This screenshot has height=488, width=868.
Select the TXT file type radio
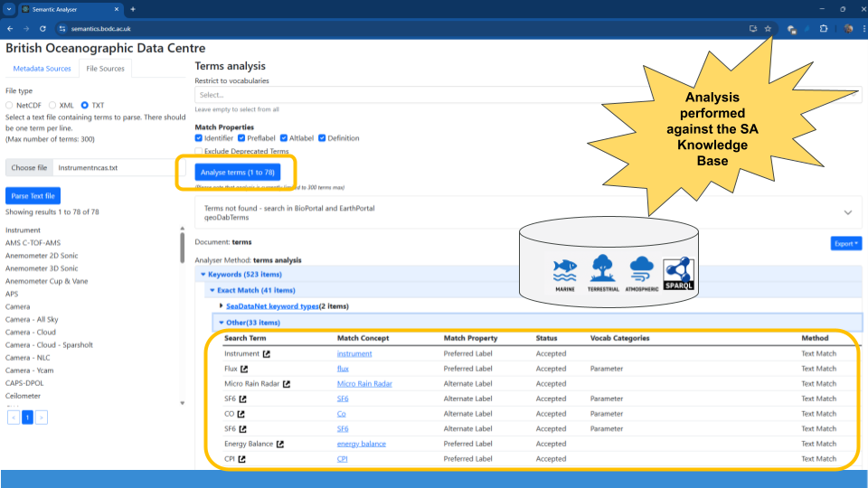(x=85, y=105)
